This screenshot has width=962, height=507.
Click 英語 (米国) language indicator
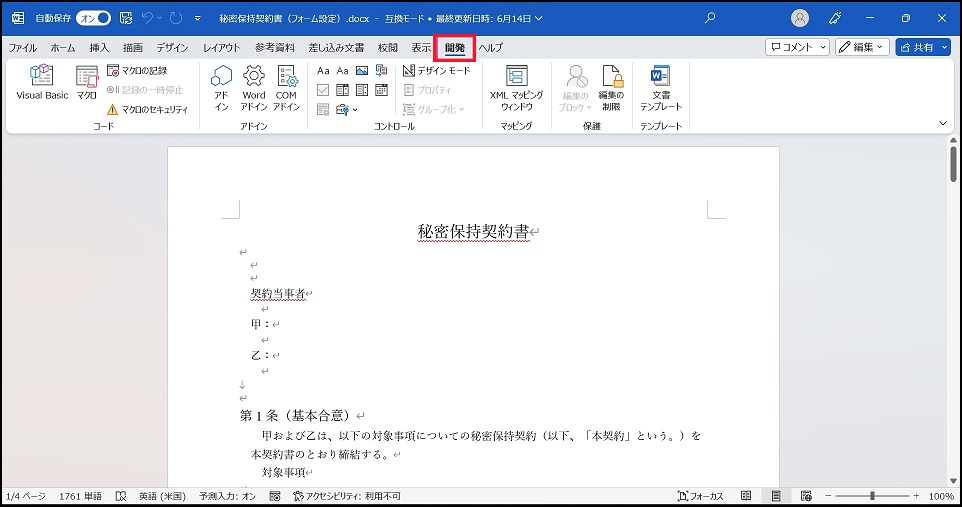(160, 496)
